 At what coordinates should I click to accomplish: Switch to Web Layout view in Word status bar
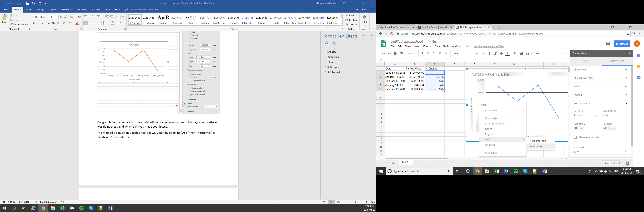click(x=339, y=202)
